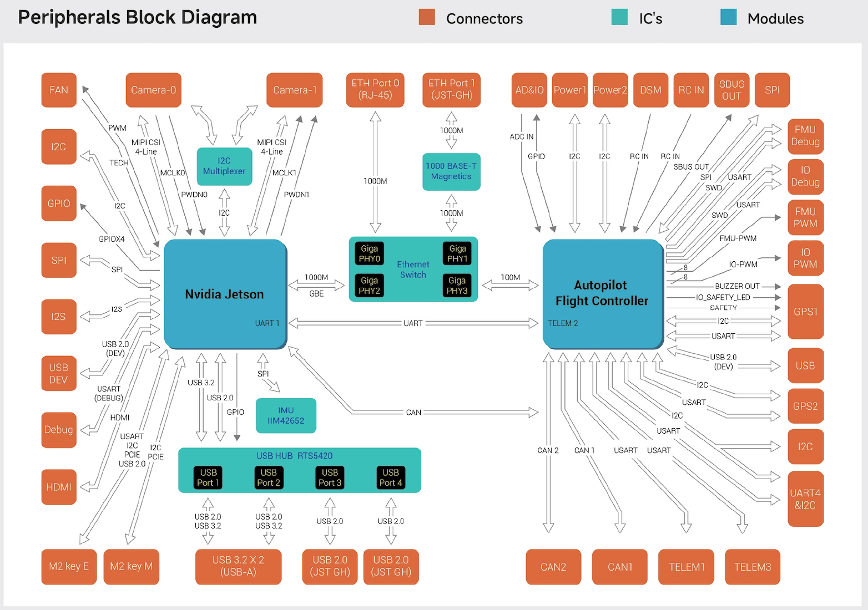Click the USB HUB RTS5420 label
Viewport: 868px width, 610px height.
[295, 456]
